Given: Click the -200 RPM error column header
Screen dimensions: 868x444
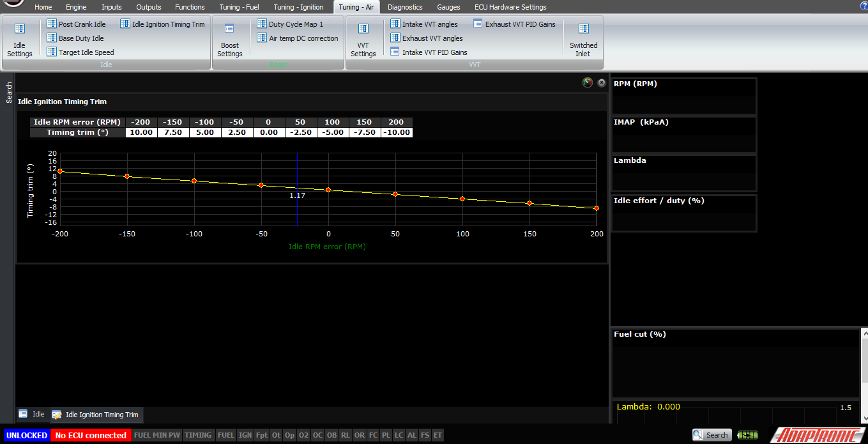Looking at the screenshot, I should [x=141, y=122].
